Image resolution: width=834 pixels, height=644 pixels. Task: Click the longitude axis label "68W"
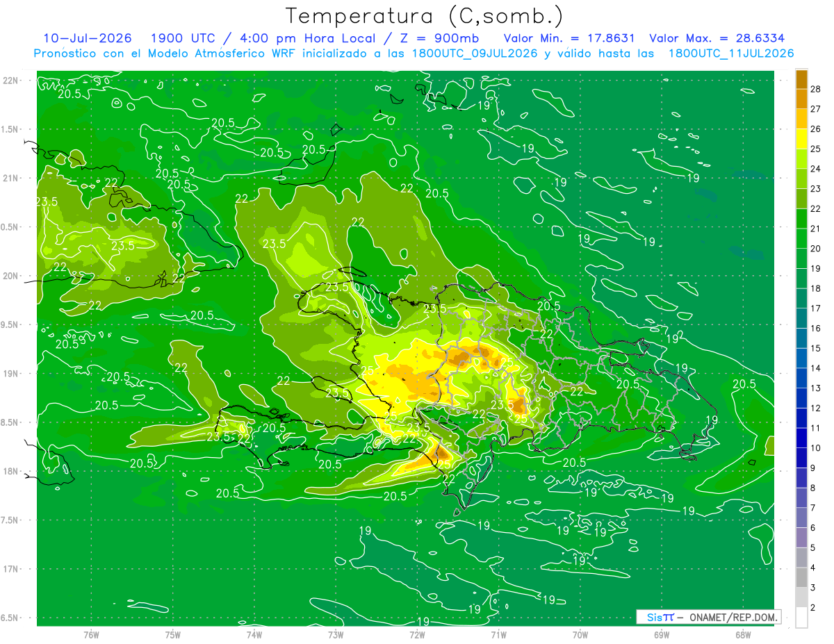click(x=743, y=635)
